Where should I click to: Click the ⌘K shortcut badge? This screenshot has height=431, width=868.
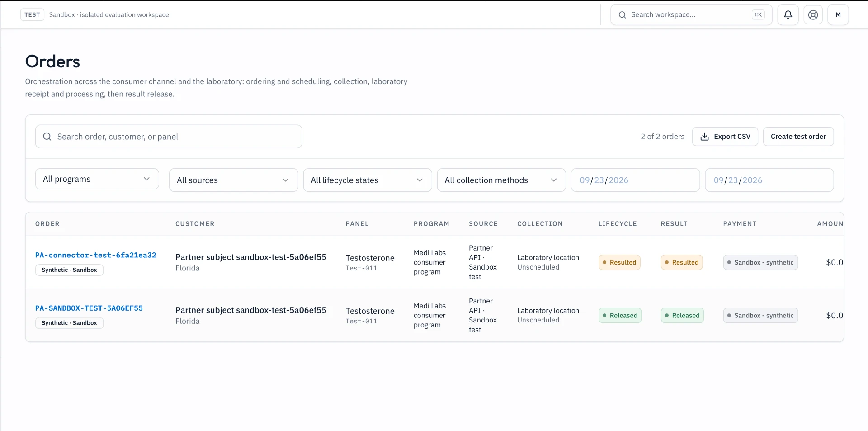[758, 15]
